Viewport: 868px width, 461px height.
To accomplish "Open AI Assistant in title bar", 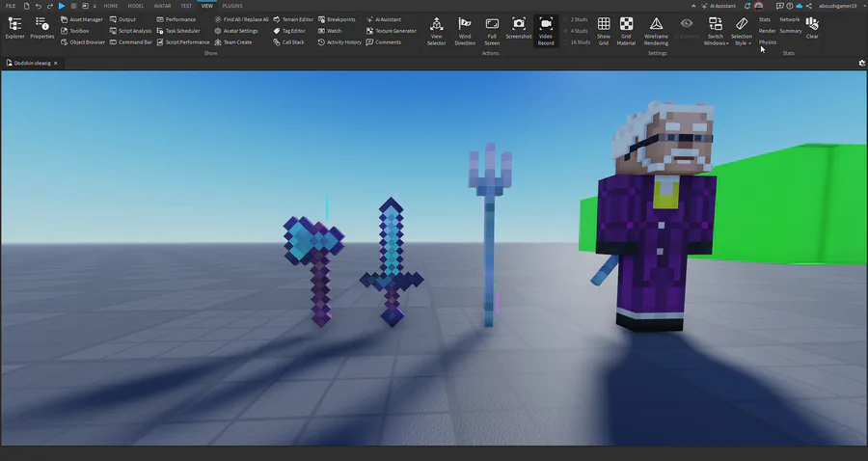I will tap(719, 6).
